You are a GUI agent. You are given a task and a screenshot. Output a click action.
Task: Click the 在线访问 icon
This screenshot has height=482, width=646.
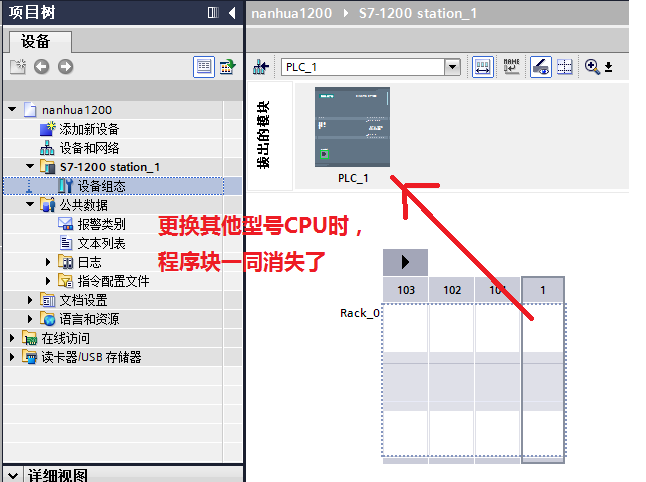tap(30, 338)
